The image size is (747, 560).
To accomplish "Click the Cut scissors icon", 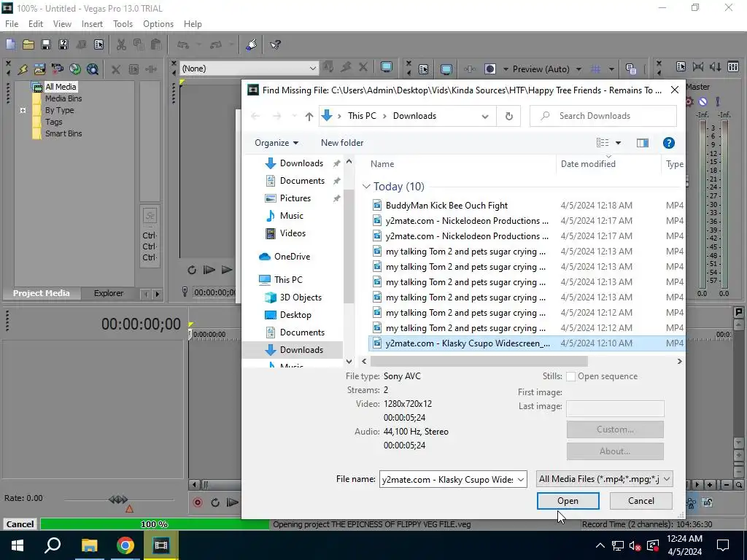I will 121,44.
